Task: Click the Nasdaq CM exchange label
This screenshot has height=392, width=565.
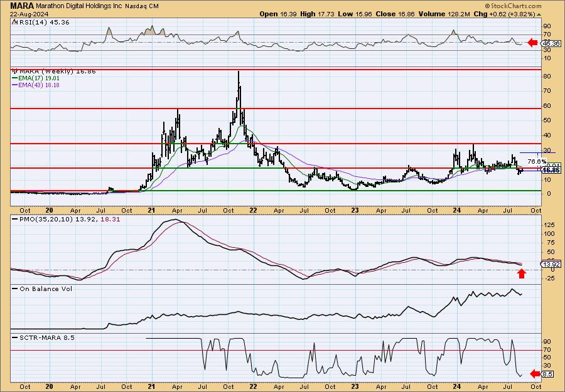Action: click(142, 6)
